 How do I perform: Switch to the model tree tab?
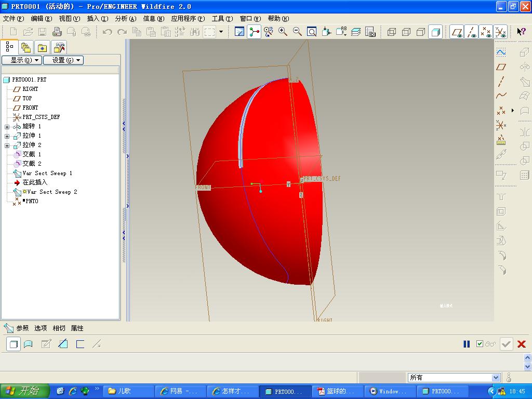pos(9,47)
